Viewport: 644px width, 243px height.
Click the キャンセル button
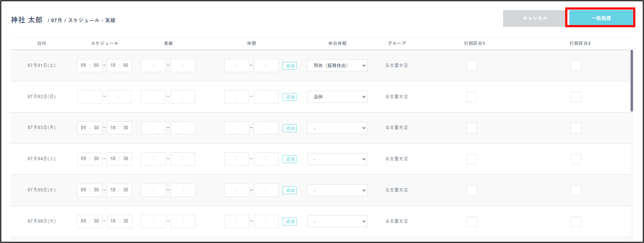535,18
